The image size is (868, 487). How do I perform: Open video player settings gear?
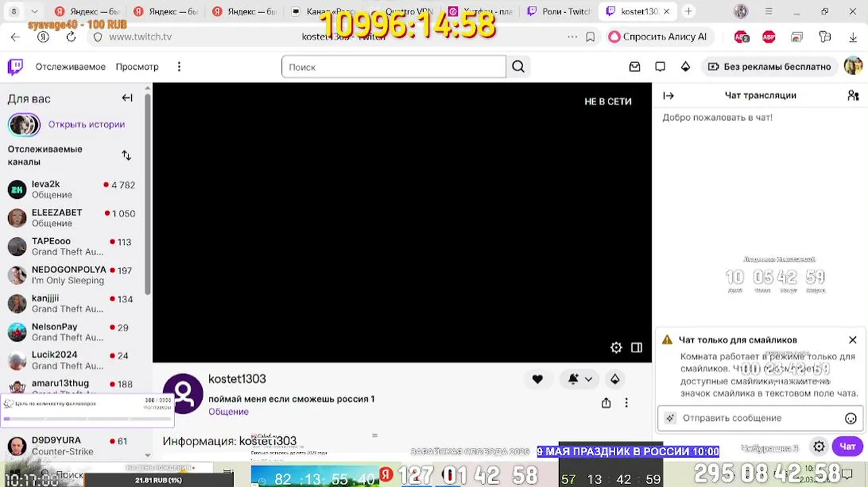click(616, 347)
